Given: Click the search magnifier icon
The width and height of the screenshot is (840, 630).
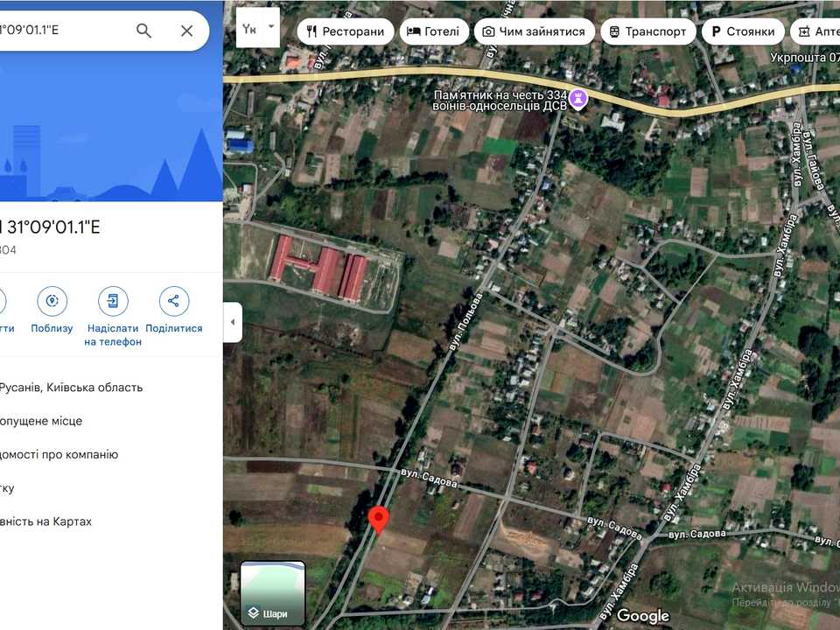Looking at the screenshot, I should pos(143,31).
